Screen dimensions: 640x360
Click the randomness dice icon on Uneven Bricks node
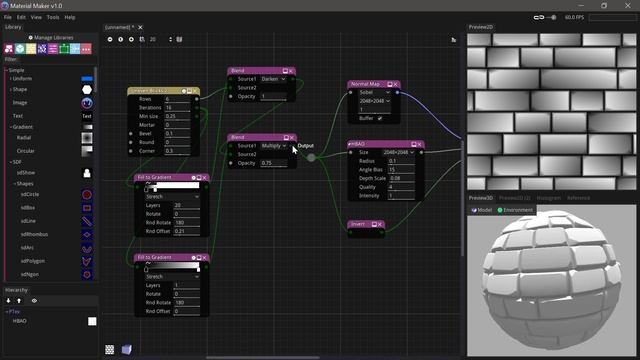(184, 91)
